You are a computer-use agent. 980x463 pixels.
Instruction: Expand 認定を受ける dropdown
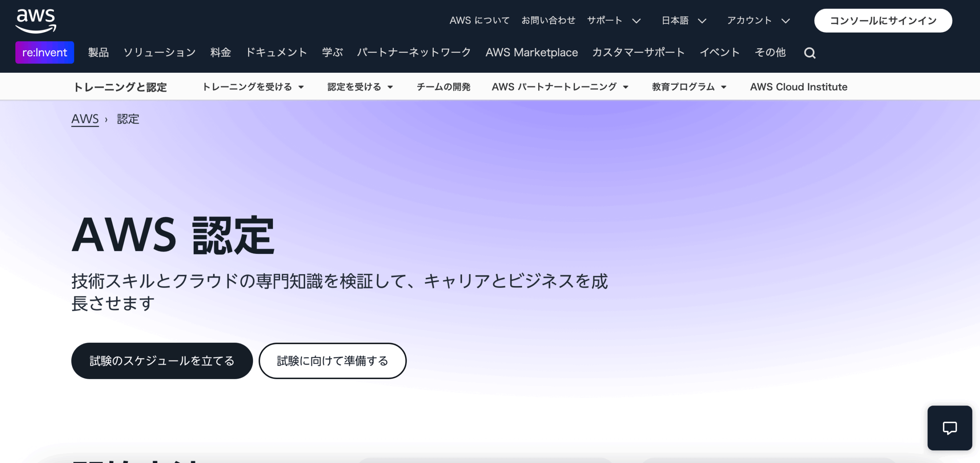[x=360, y=87]
